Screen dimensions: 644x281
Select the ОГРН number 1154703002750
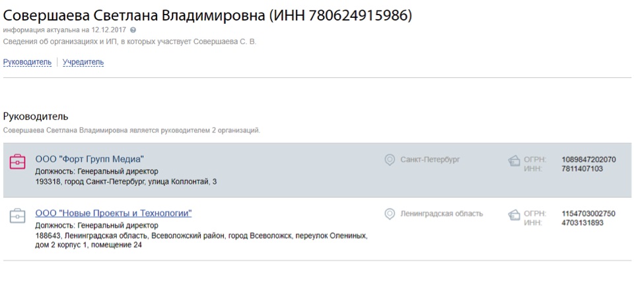tap(589, 214)
